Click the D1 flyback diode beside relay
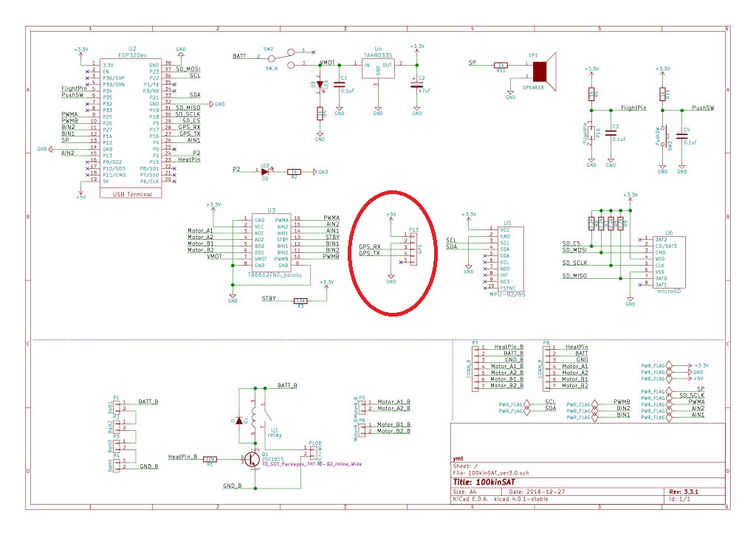 pos(238,421)
